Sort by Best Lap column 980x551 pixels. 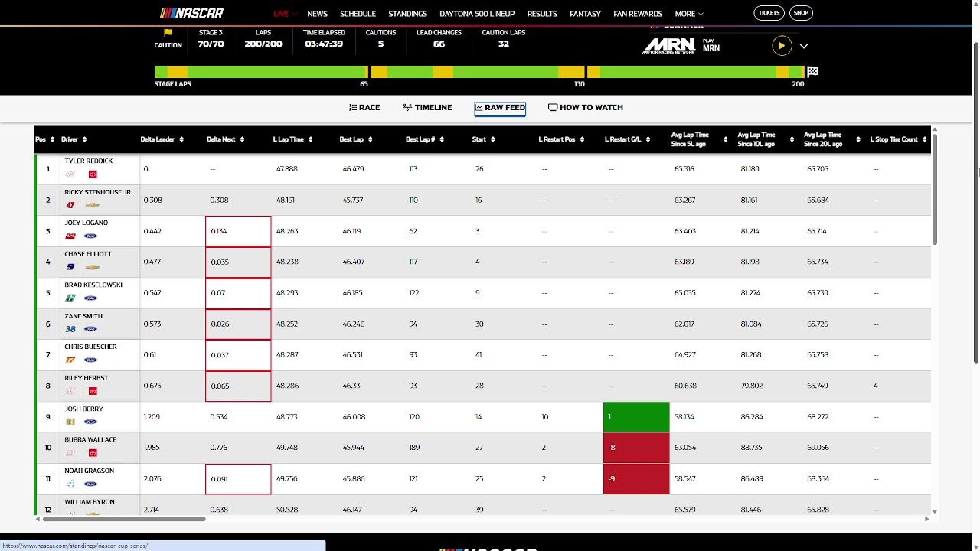pos(356,139)
